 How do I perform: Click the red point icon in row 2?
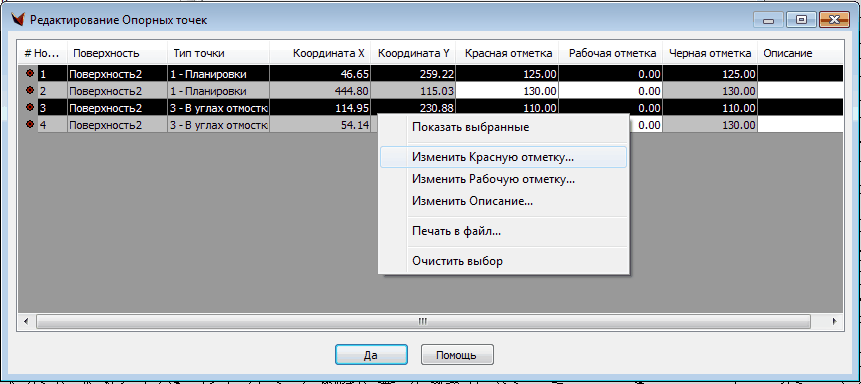pyautogui.click(x=29, y=91)
